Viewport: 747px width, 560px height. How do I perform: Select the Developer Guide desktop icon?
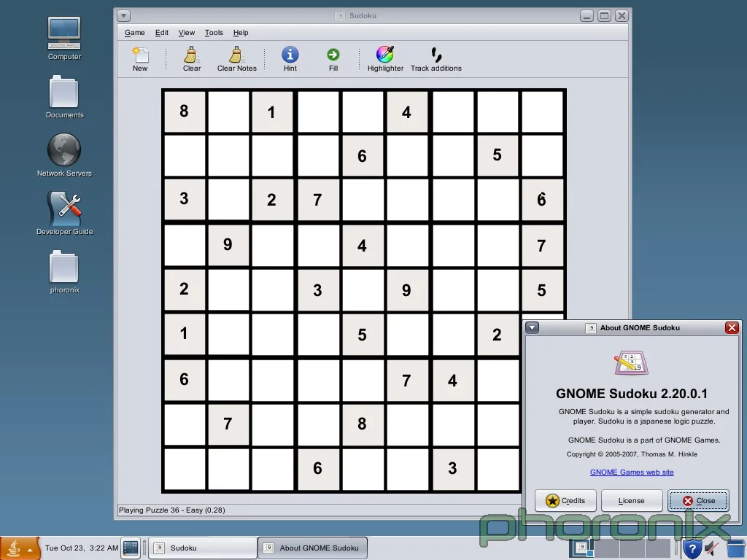(x=64, y=214)
